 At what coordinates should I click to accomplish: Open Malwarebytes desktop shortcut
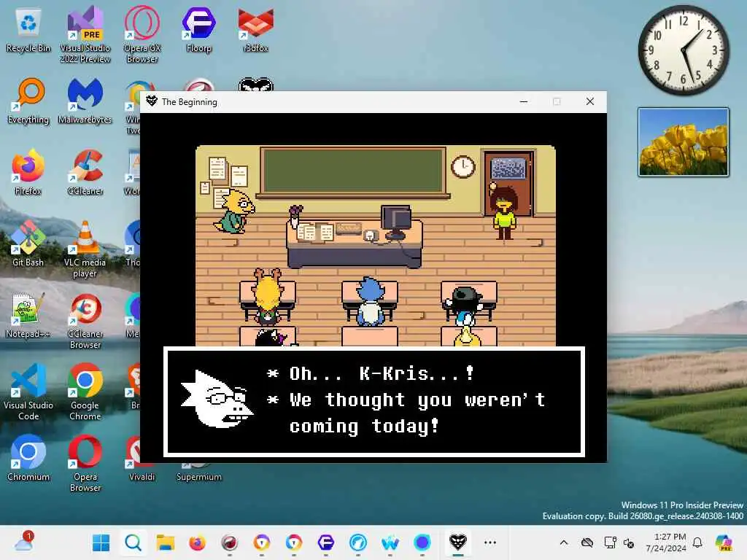[85, 101]
